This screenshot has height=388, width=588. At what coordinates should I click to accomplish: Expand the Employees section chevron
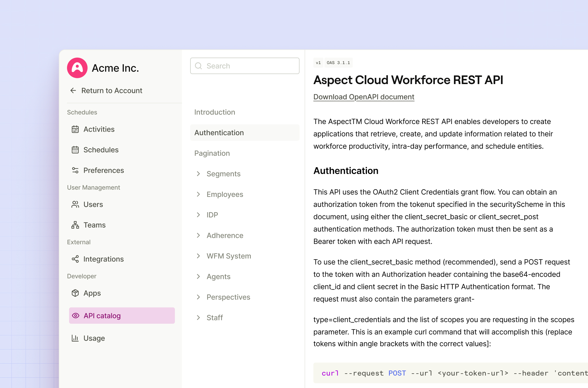tap(198, 195)
